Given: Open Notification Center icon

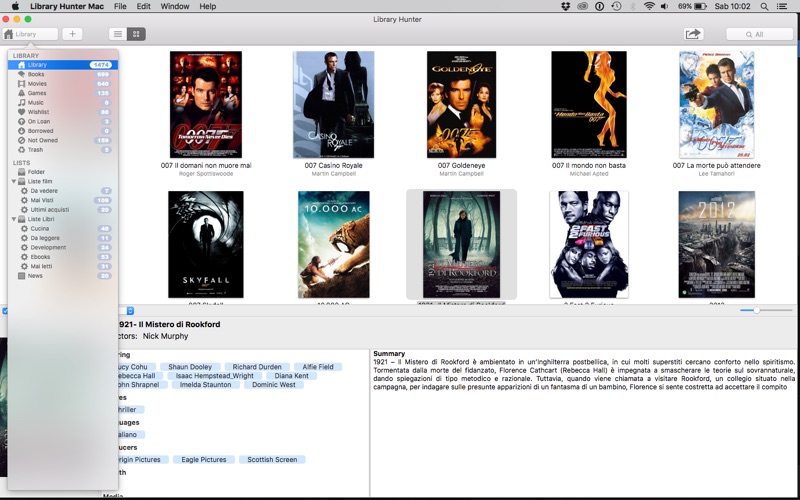Looking at the screenshot, I should click(782, 6).
